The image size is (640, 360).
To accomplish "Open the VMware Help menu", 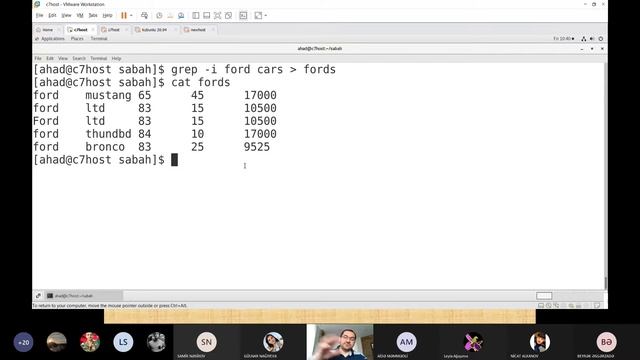I will tap(107, 16).
